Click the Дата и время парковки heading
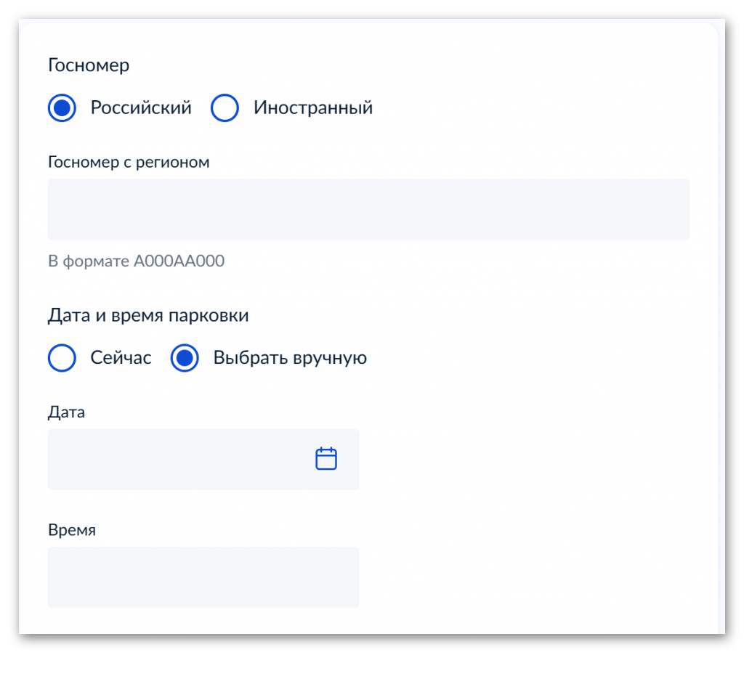 click(148, 315)
